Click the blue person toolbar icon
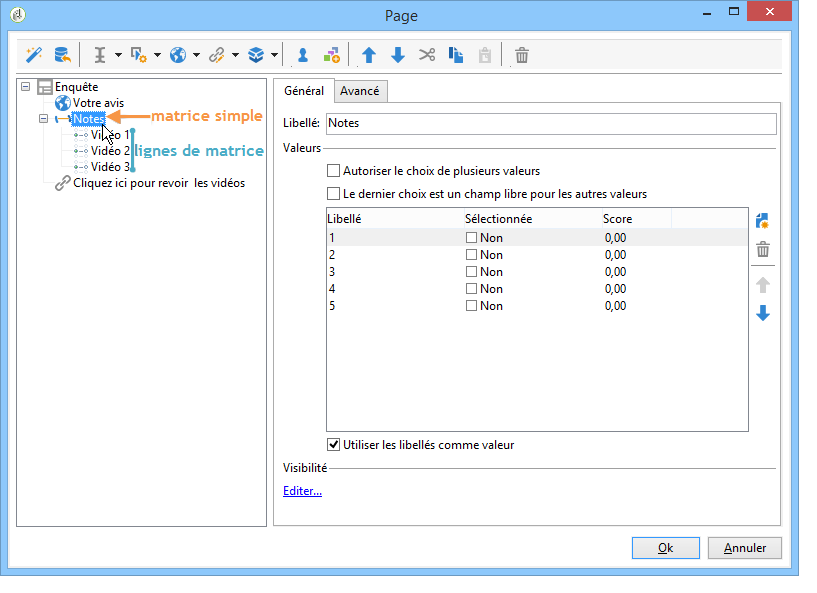The image size is (817, 593). (303, 55)
